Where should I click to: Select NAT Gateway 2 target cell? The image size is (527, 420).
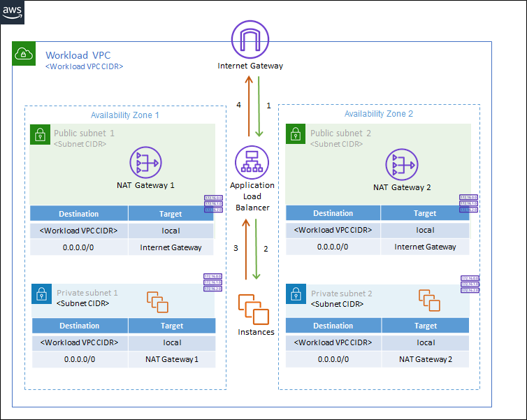[x=425, y=359]
